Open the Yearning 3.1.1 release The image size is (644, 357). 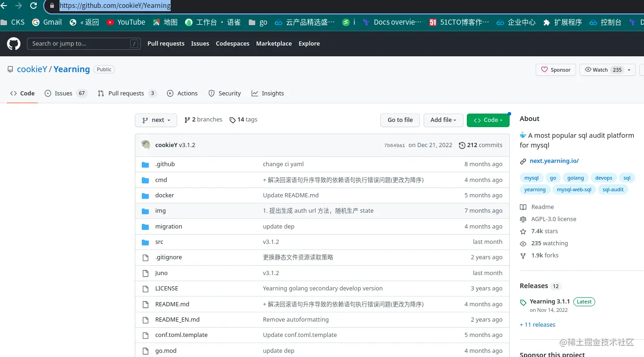550,302
